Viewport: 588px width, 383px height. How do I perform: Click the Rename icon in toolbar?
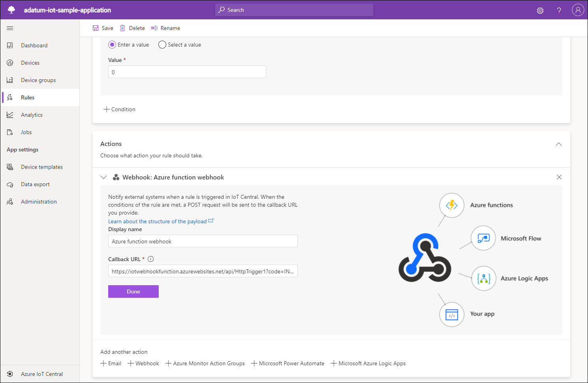pos(154,28)
